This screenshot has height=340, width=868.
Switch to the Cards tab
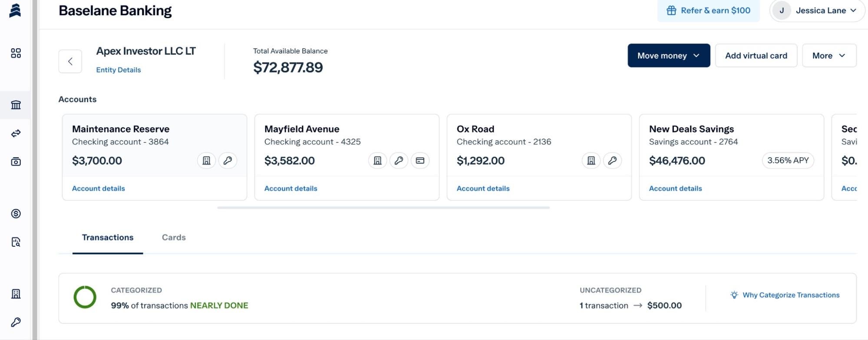(x=174, y=238)
